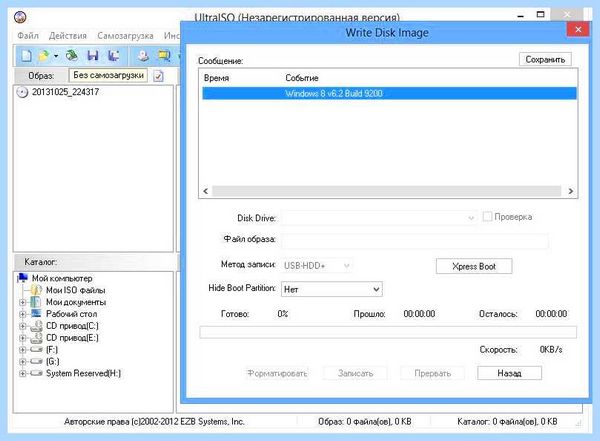The image size is (600, 441).
Task: Click the Сохранить button in Write Disk Image
Action: [545, 59]
